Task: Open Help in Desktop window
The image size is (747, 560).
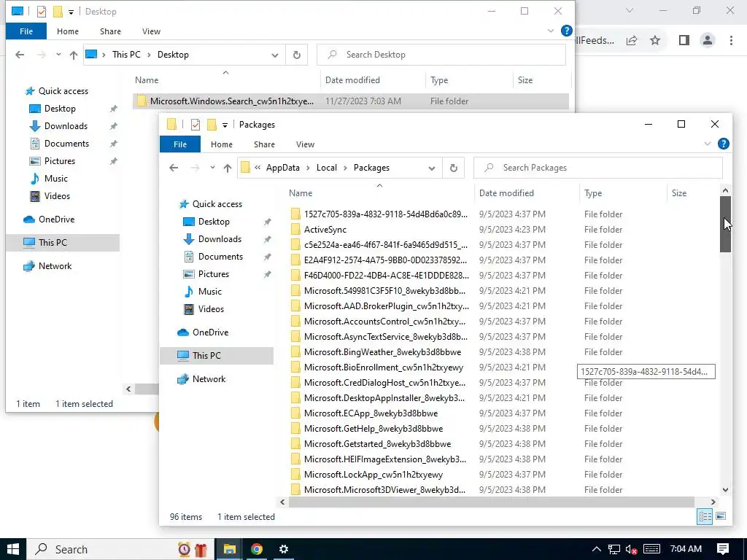Action: (x=566, y=31)
